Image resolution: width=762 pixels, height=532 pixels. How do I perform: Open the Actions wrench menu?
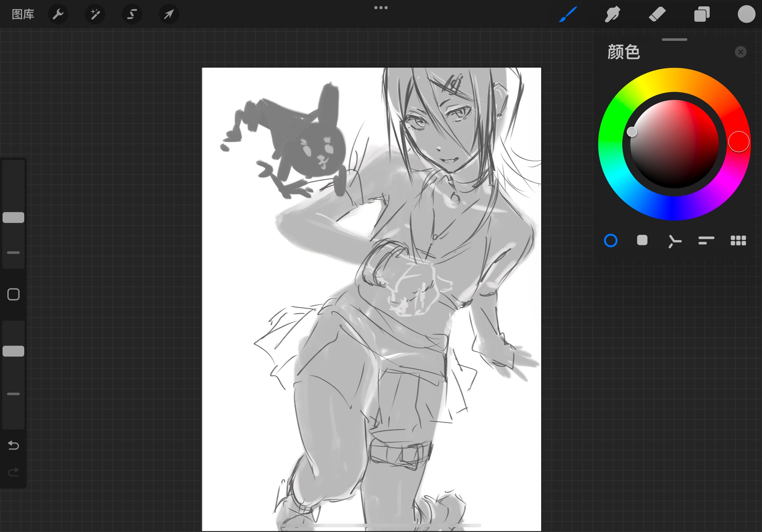pyautogui.click(x=58, y=14)
